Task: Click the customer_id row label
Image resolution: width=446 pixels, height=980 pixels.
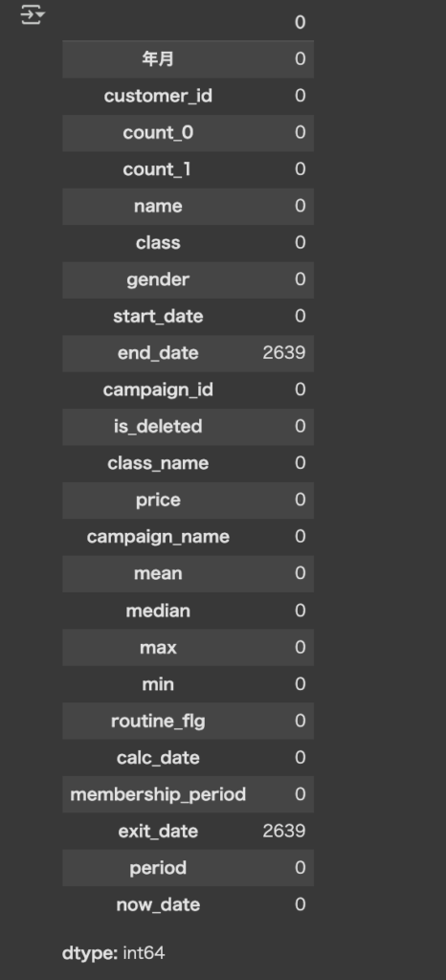Action: click(158, 97)
